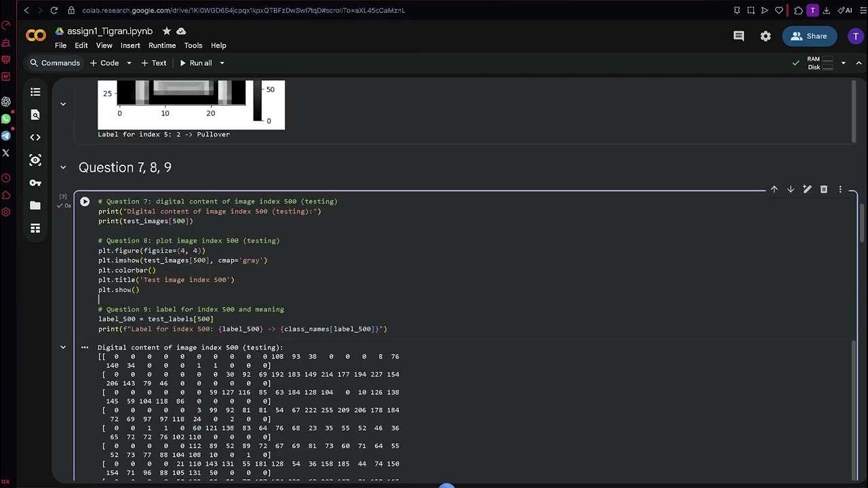Open ChatGPT in browser sidebar

pyautogui.click(x=5, y=102)
